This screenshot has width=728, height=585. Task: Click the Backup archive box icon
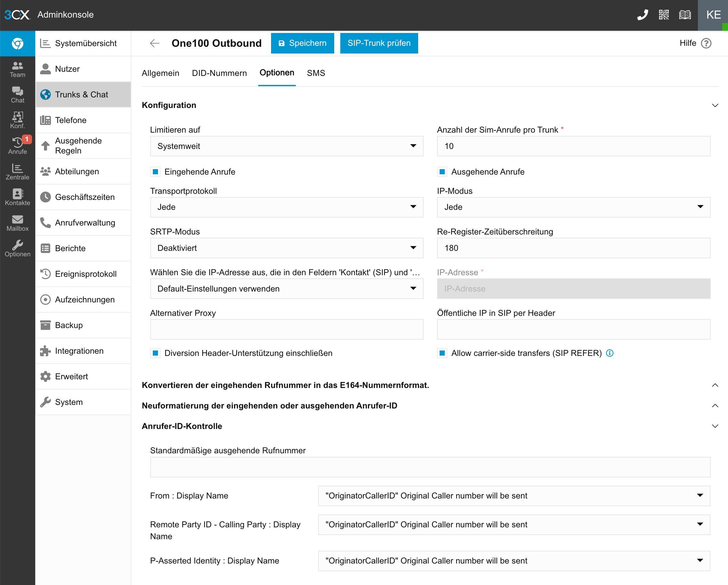45,325
